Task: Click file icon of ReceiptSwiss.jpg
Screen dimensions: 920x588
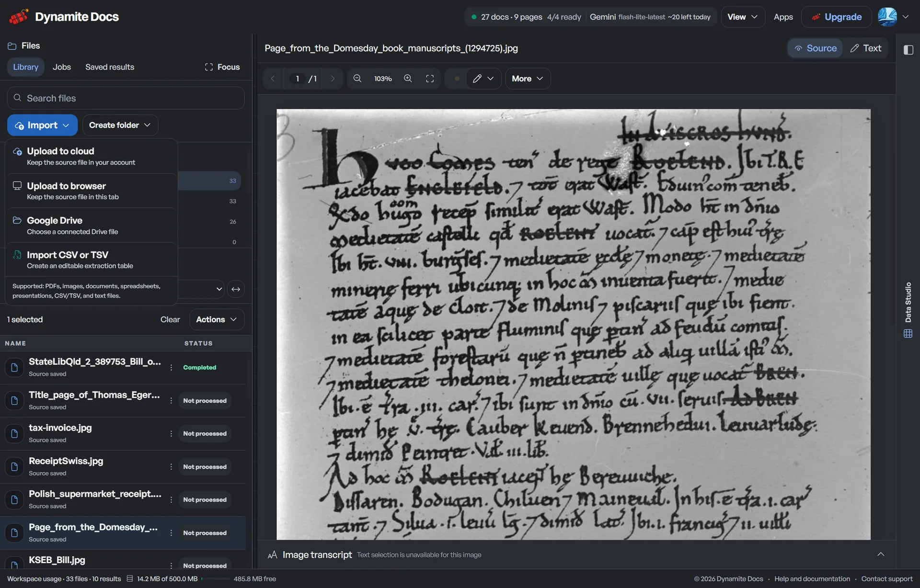Action: tap(14, 466)
